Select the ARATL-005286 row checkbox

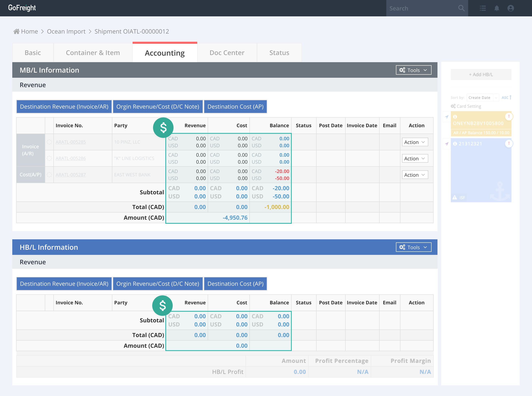click(49, 158)
